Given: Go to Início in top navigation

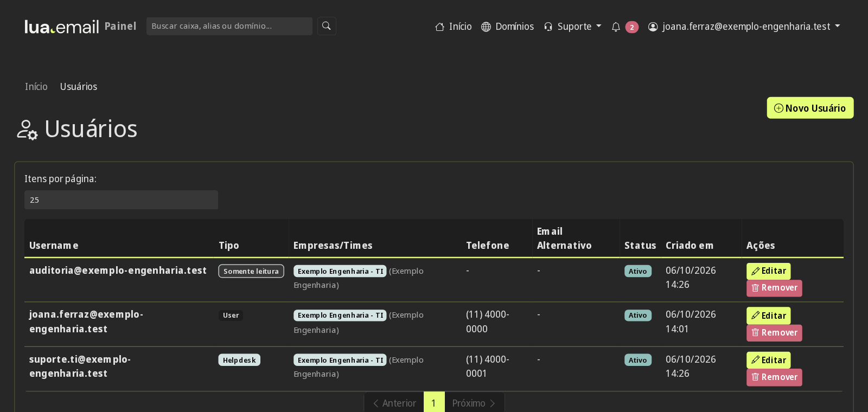Looking at the screenshot, I should [454, 27].
